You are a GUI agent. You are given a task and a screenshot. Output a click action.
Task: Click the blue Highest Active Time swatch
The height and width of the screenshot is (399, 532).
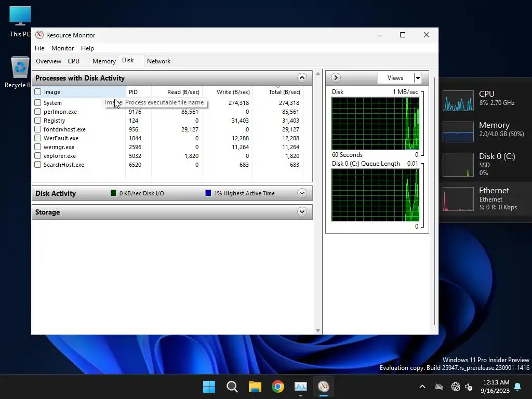click(208, 193)
